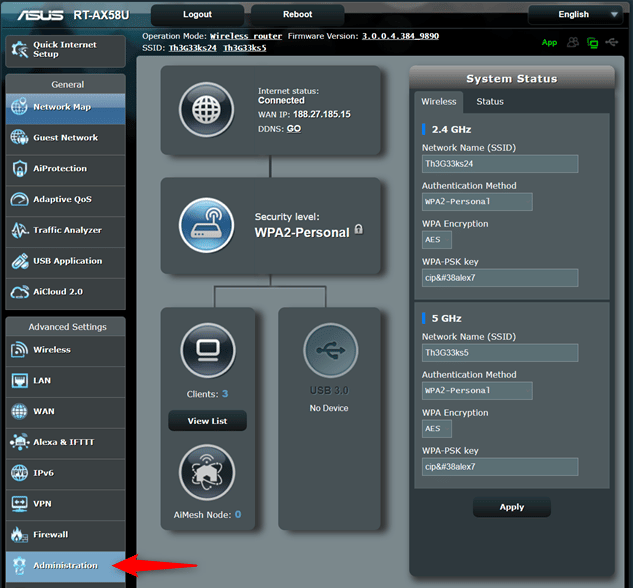633x588 pixels.
Task: Switch to the Status tab
Action: click(x=490, y=102)
